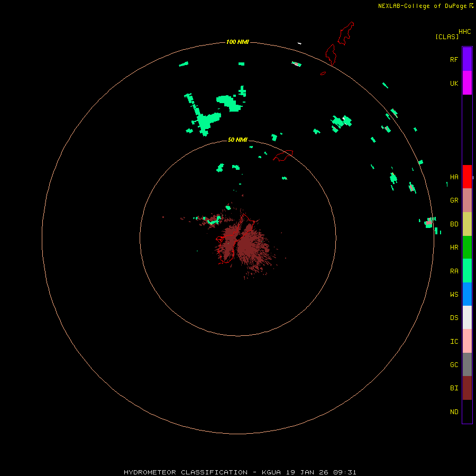The width and height of the screenshot is (476, 476).
Task: Pick the WS blue legend swatch
Action: click(x=467, y=294)
